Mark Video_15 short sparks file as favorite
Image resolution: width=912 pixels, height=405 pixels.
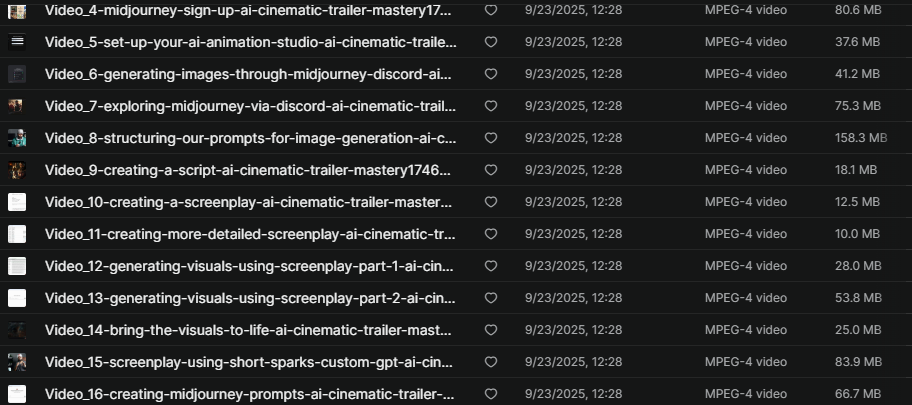click(x=491, y=362)
